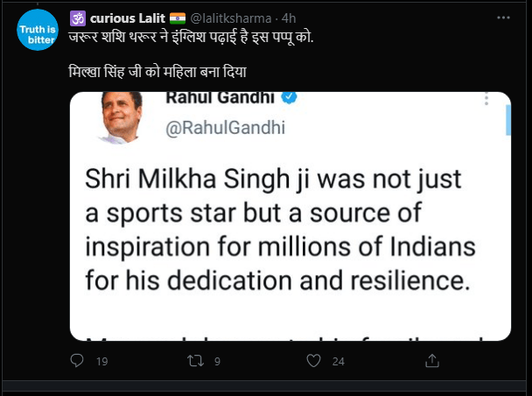Open the curious Lalit profile name
The image size is (532, 396).
pyautogui.click(x=128, y=18)
